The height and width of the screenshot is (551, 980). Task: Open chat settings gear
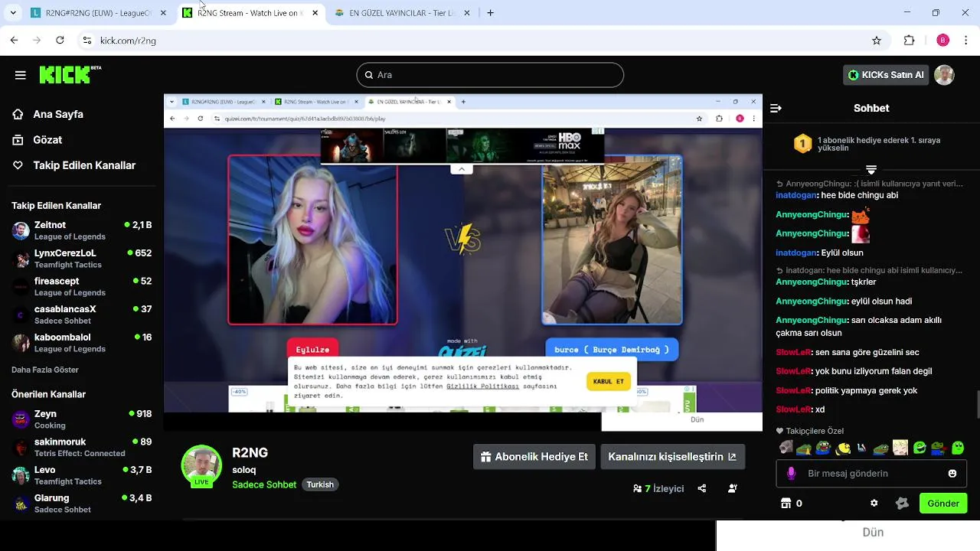pos(874,504)
